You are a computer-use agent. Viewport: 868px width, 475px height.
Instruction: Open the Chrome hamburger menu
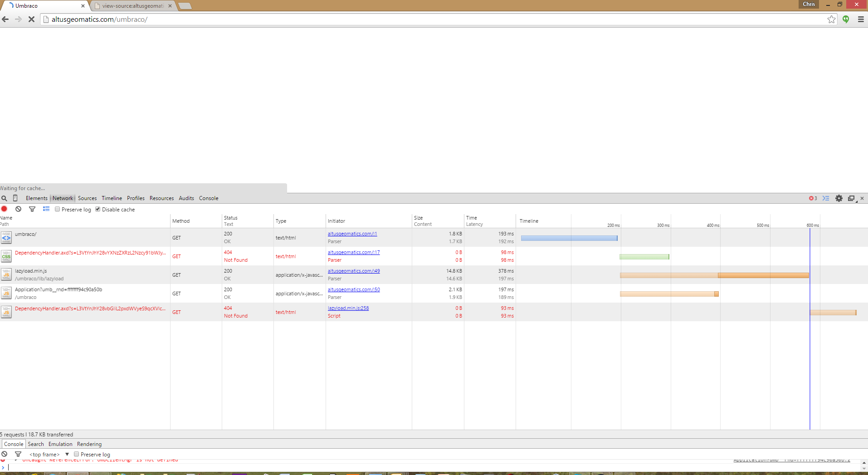click(x=860, y=19)
